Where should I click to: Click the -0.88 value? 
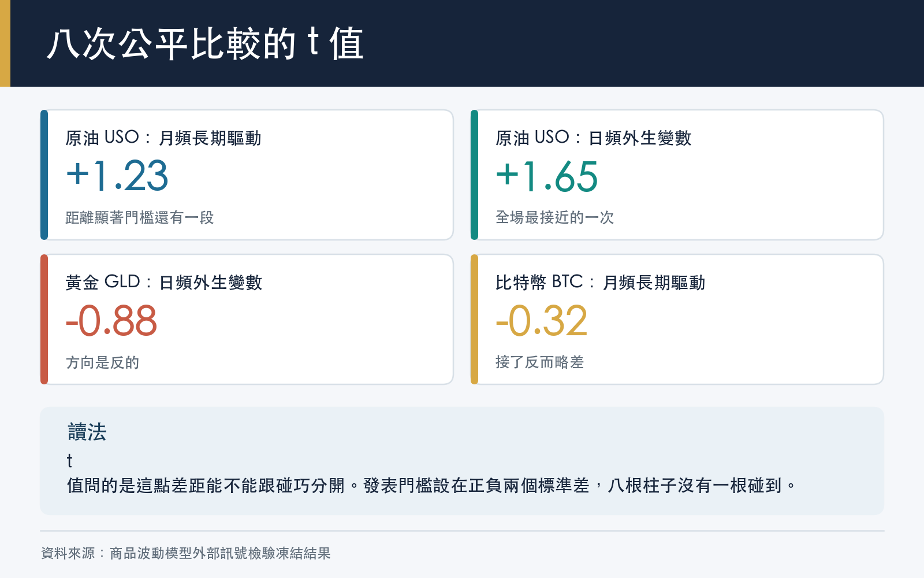(x=111, y=321)
